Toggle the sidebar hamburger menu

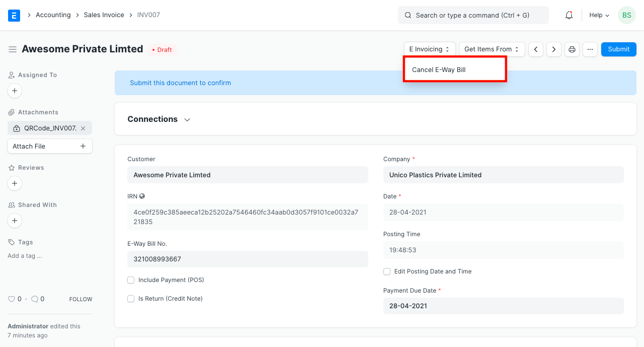pos(13,49)
